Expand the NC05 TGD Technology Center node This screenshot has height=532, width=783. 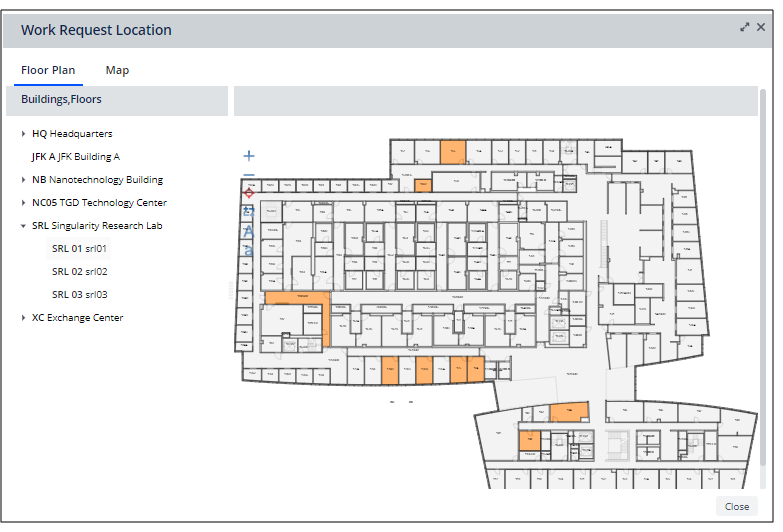click(23, 203)
